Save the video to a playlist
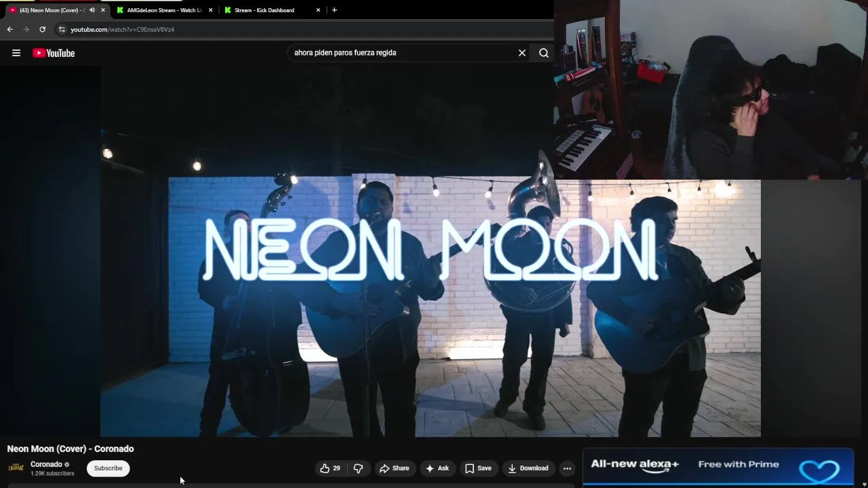 (x=478, y=468)
